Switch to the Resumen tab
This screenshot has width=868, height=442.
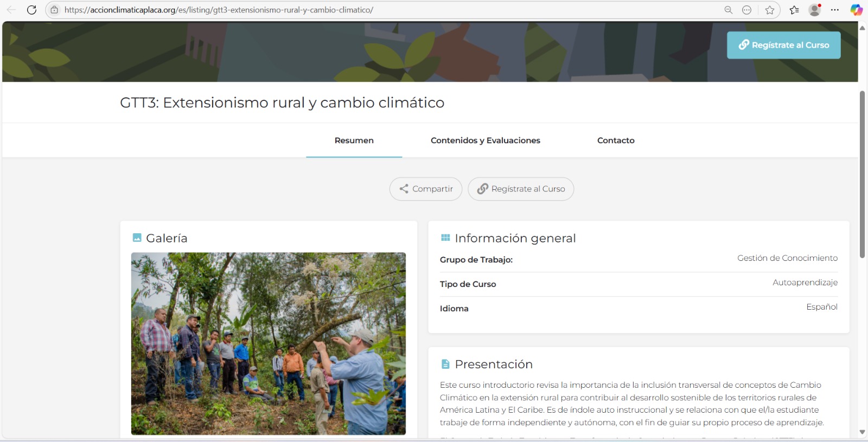click(354, 140)
